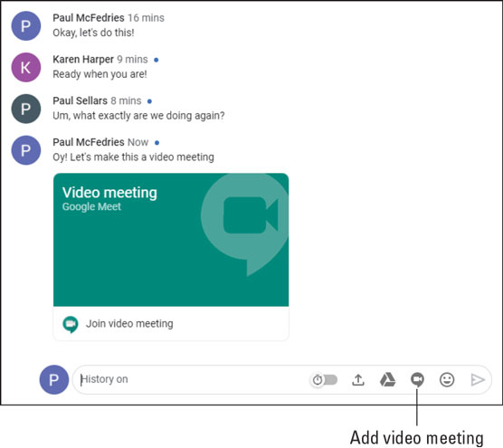Click Paul Sellars' dark gray P avatar
This screenshot has height=448, width=503.
tap(26, 109)
